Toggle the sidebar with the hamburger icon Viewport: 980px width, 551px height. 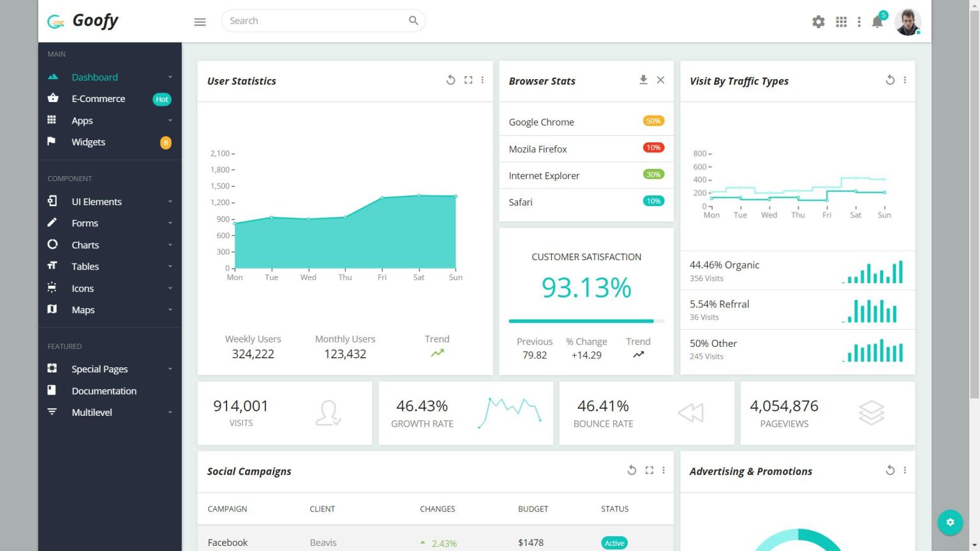(x=200, y=21)
